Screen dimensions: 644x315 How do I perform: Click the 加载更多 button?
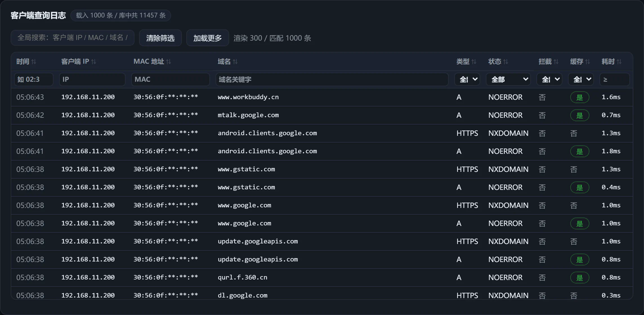[207, 38]
